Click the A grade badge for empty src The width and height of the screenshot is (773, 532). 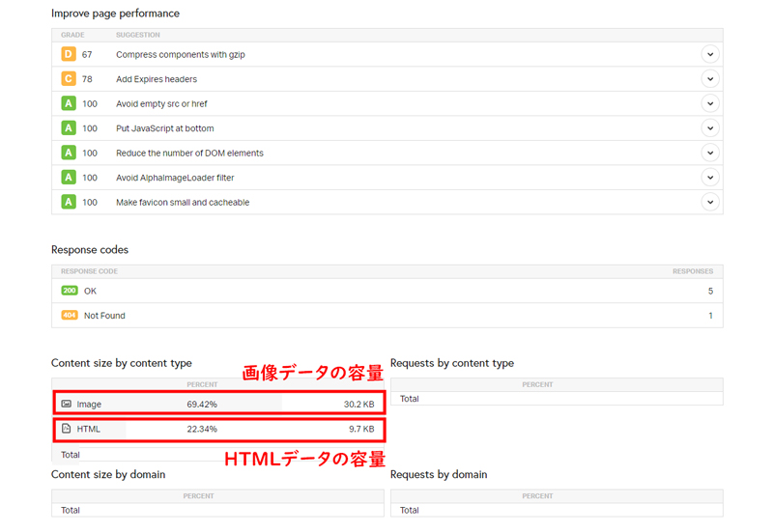click(69, 103)
